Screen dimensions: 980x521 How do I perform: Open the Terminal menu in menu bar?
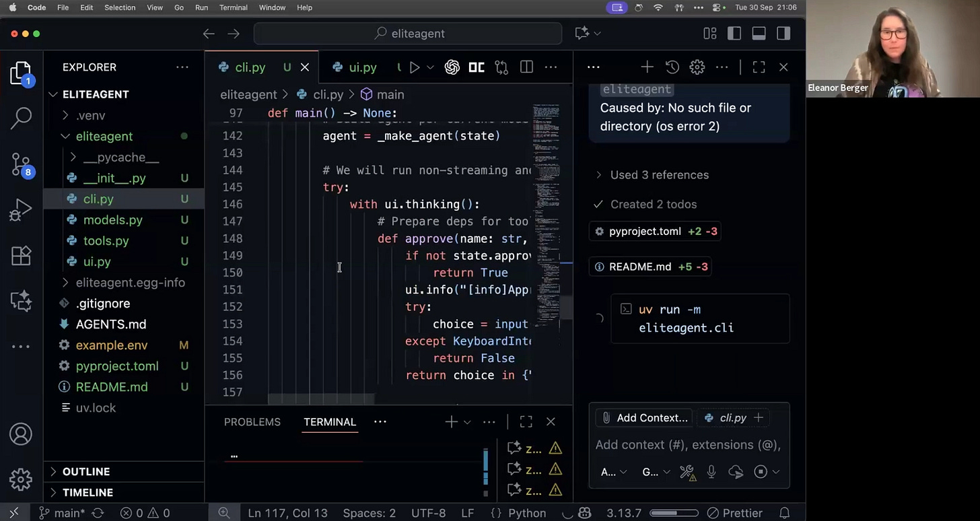[234, 7]
